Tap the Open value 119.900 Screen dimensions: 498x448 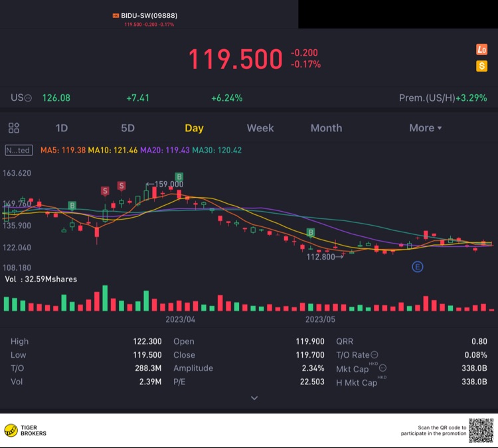tap(310, 341)
